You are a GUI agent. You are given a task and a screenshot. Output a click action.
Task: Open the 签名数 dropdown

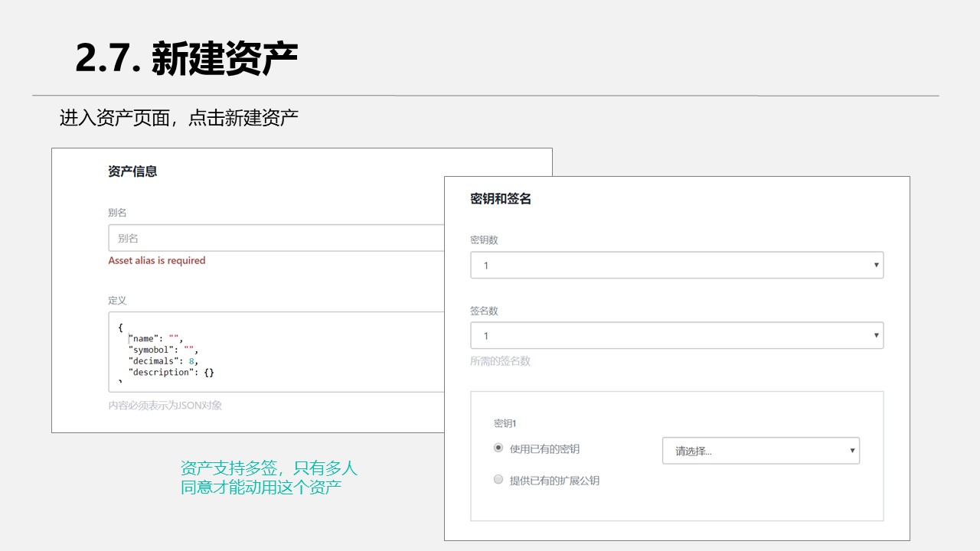[x=677, y=336]
